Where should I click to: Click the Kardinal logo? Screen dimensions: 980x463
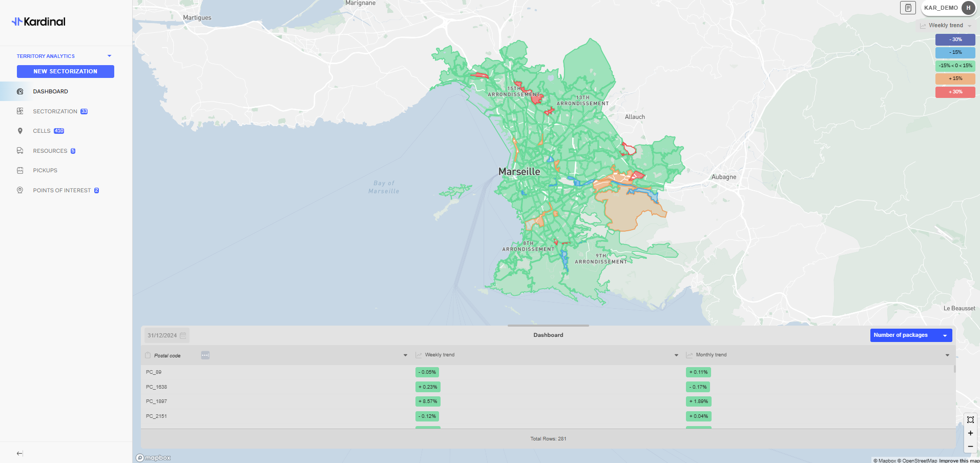pos(38,22)
